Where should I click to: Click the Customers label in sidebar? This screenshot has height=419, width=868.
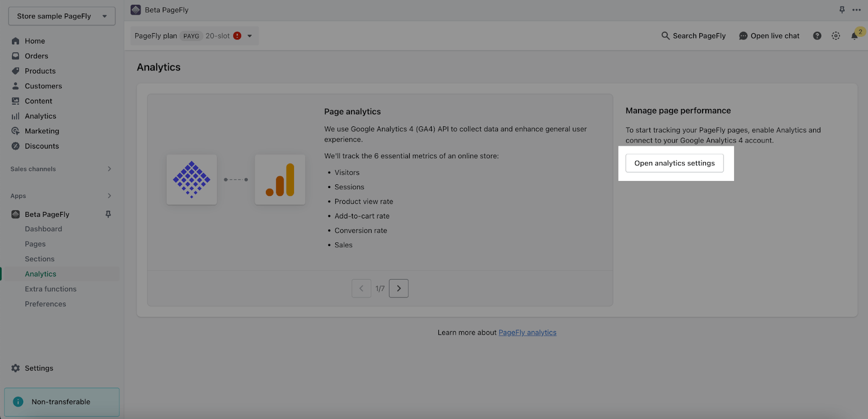[43, 86]
